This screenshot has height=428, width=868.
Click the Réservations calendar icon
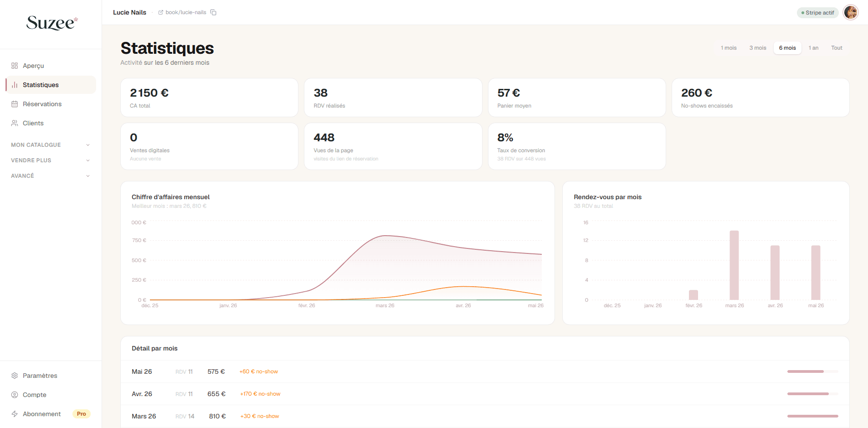pyautogui.click(x=15, y=104)
